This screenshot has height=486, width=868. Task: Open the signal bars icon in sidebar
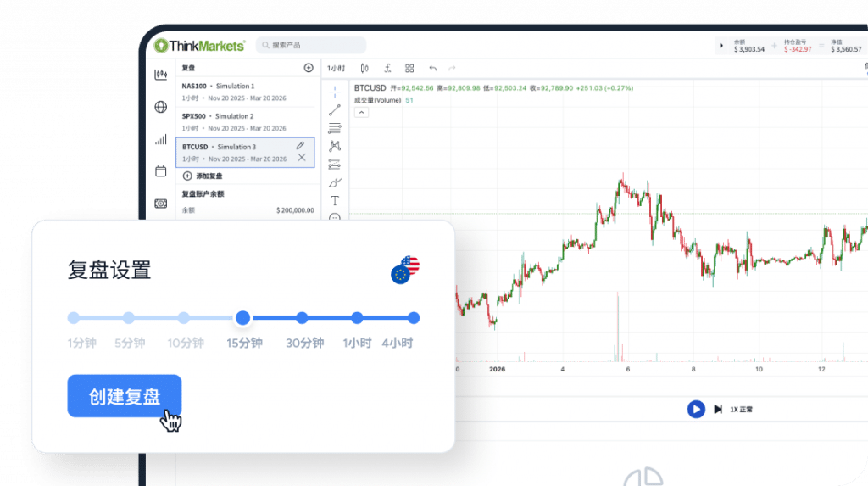click(160, 139)
